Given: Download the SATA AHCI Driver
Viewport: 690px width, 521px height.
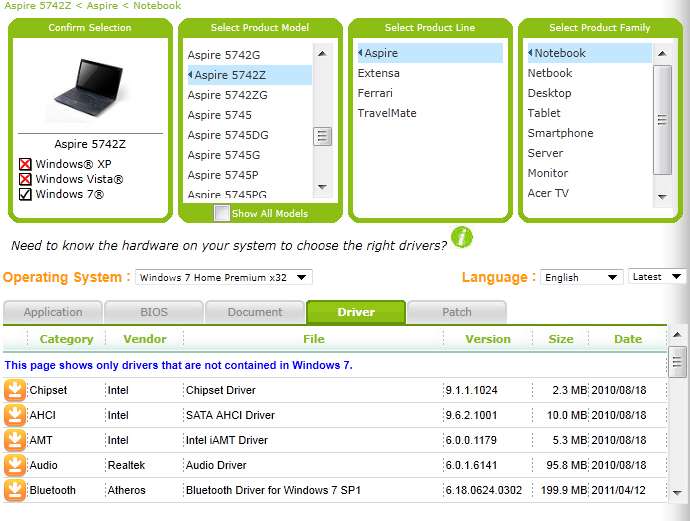Looking at the screenshot, I should coord(15,415).
